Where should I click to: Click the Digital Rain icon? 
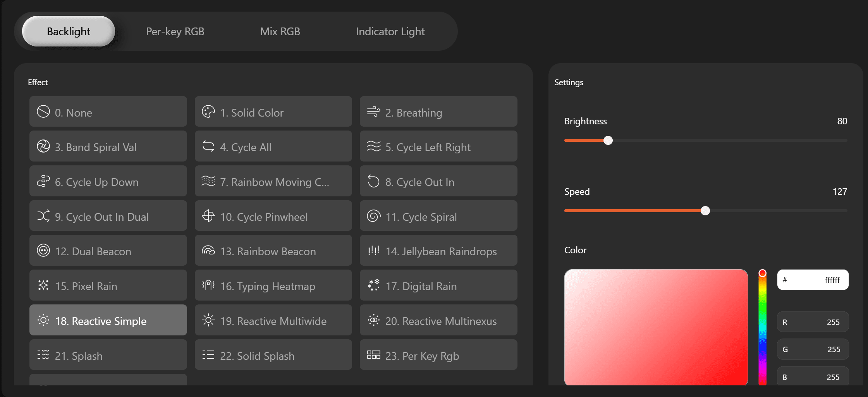point(373,285)
